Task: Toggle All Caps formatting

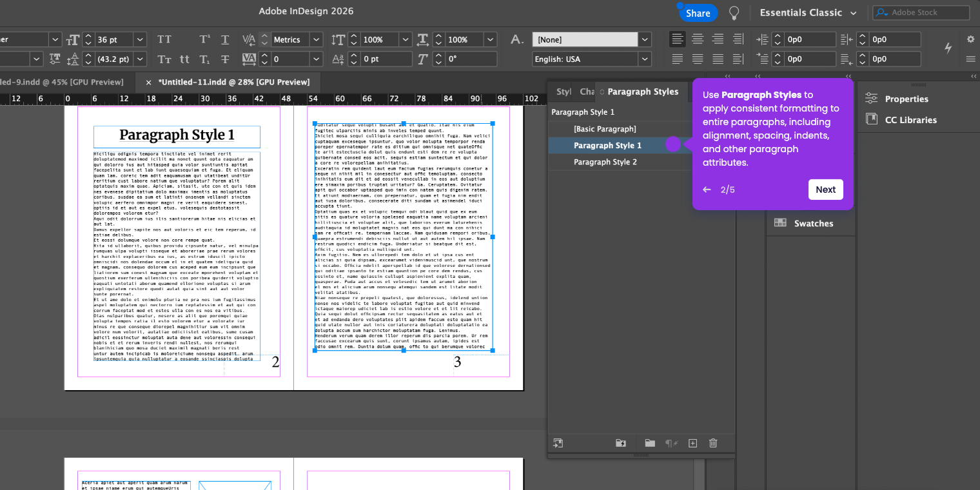Action: 164,39
